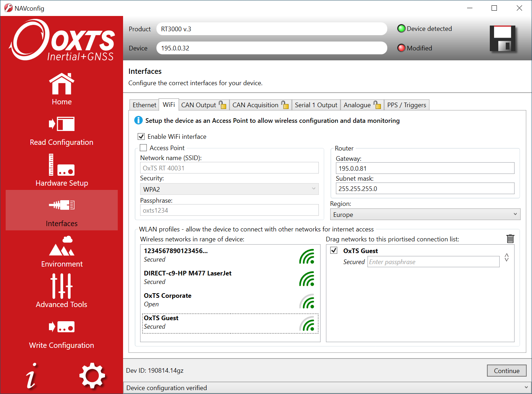Image resolution: width=532 pixels, height=394 pixels.
Task: Show the info 'i' icon page
Action: pos(31,376)
